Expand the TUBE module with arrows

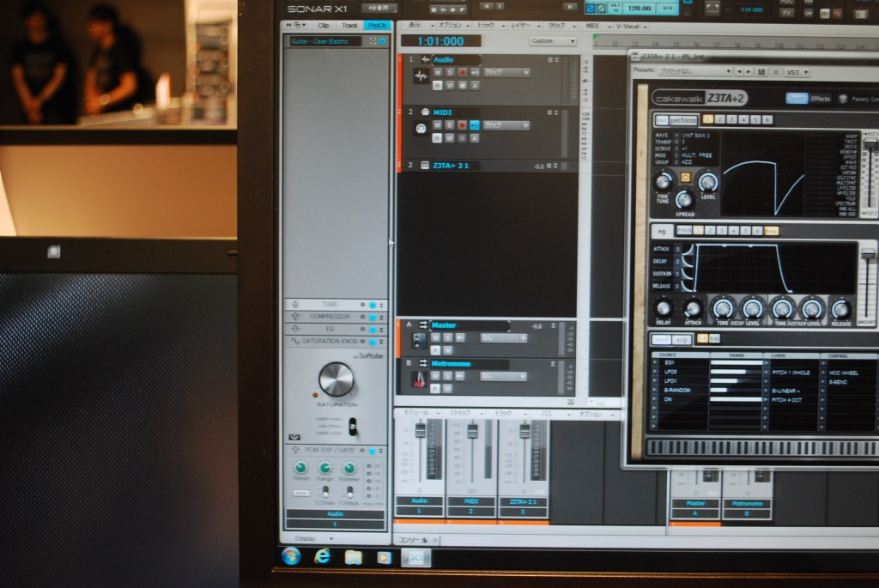pyautogui.click(x=382, y=305)
